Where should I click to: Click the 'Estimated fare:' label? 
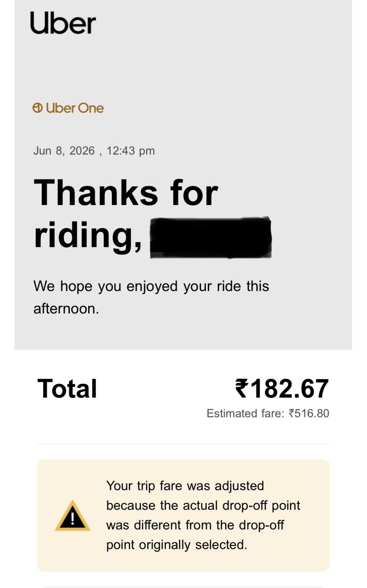tap(245, 413)
